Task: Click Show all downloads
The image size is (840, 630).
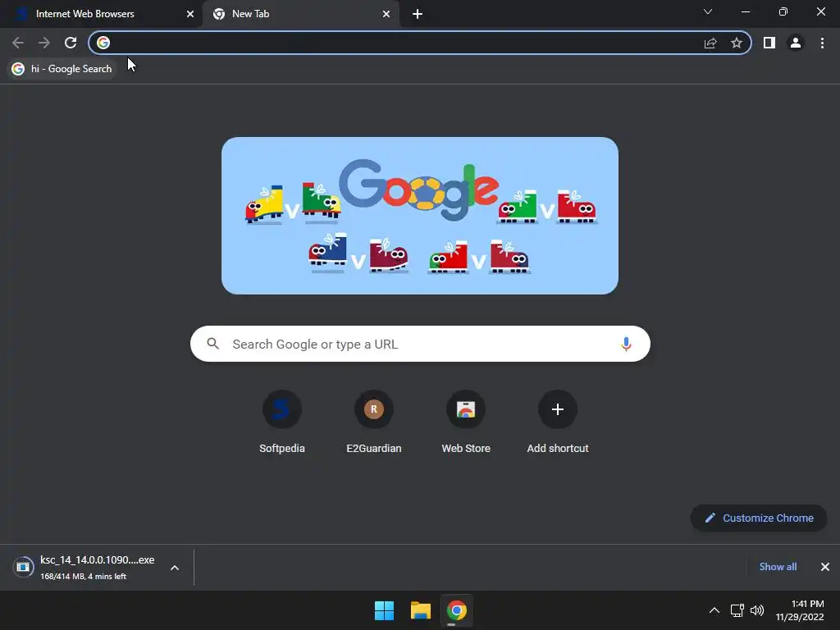Action: point(778,567)
